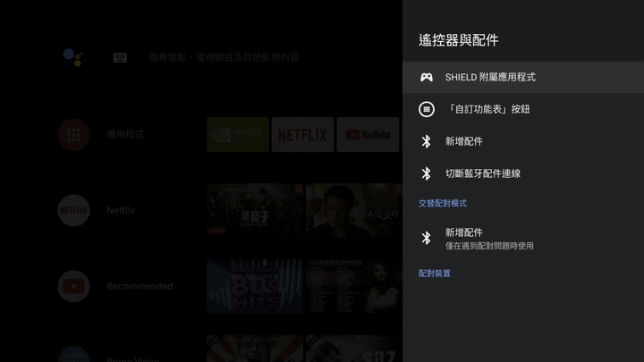Click the 交替配對模式 section header

443,204
